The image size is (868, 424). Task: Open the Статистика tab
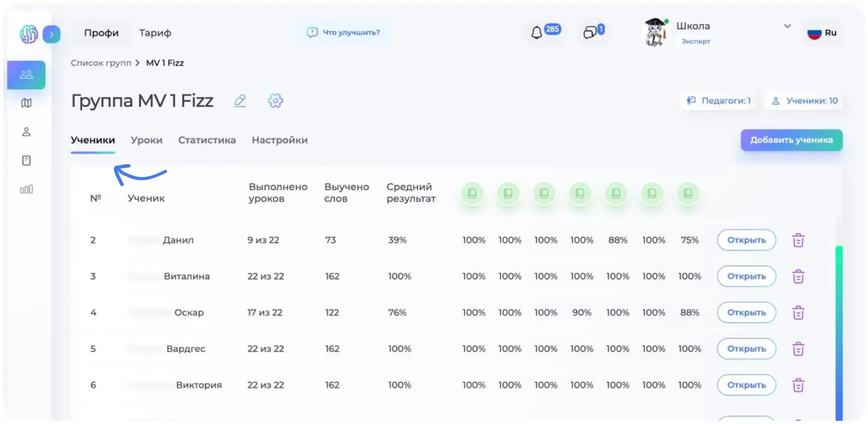207,140
